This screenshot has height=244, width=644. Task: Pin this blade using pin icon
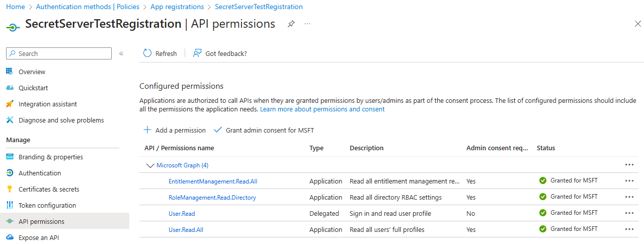[x=291, y=24]
